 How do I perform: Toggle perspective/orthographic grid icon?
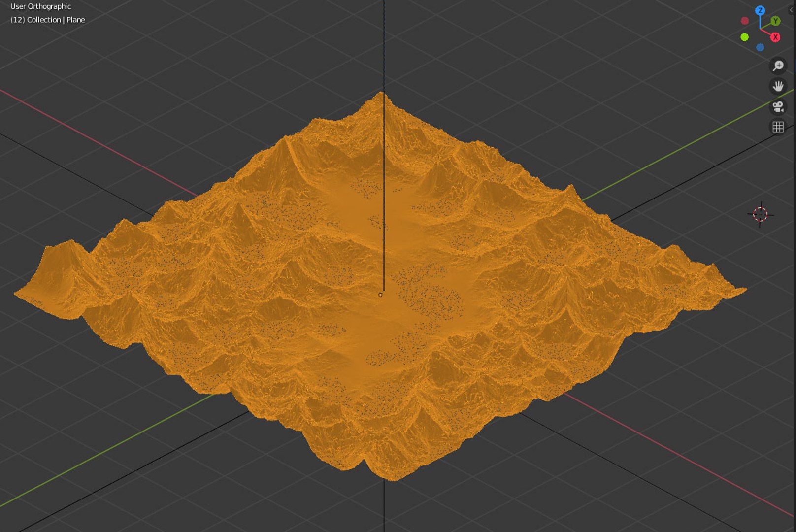778,127
